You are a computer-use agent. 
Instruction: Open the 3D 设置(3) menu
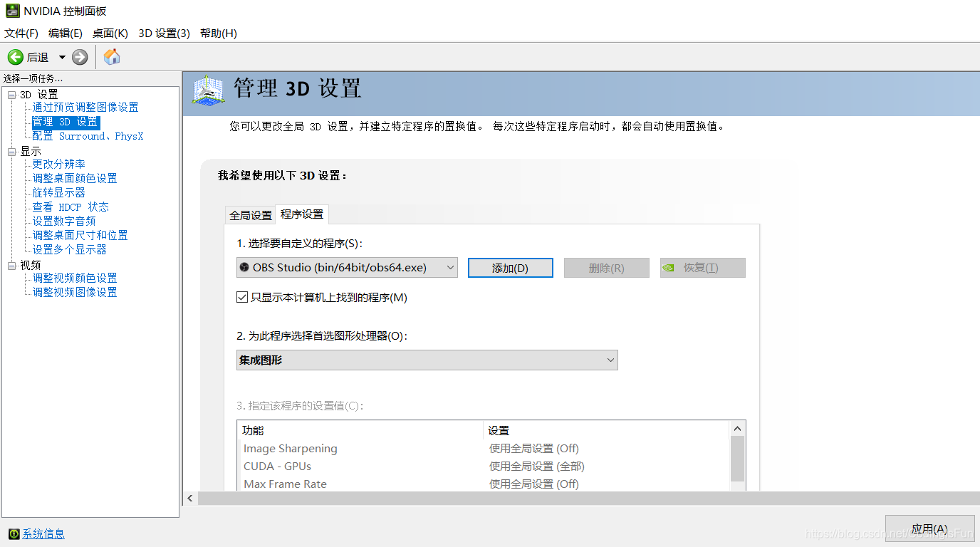tap(164, 33)
